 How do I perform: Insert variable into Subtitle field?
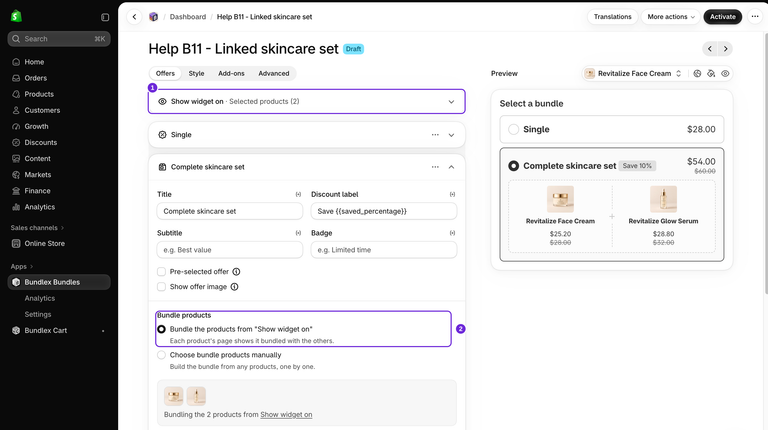(x=298, y=233)
